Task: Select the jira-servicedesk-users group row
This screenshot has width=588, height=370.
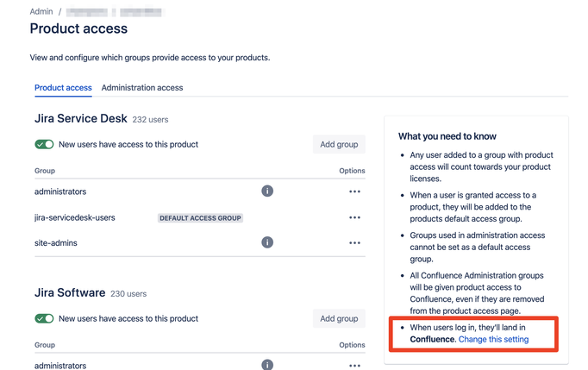Action: point(200,217)
